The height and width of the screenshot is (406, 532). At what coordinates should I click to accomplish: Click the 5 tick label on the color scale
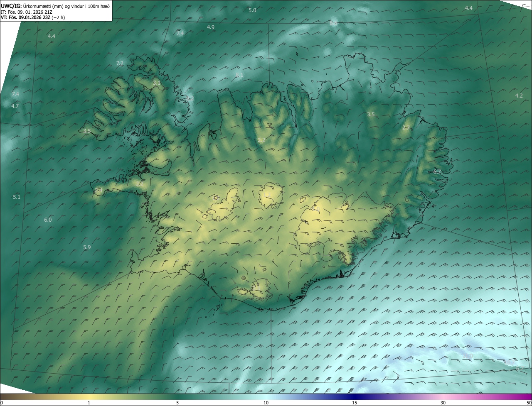[177, 403]
